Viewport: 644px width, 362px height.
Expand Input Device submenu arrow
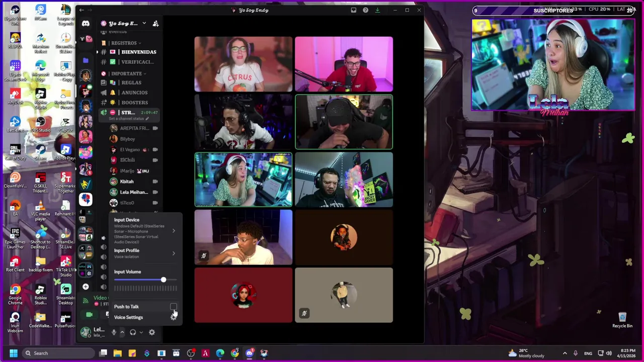(174, 231)
